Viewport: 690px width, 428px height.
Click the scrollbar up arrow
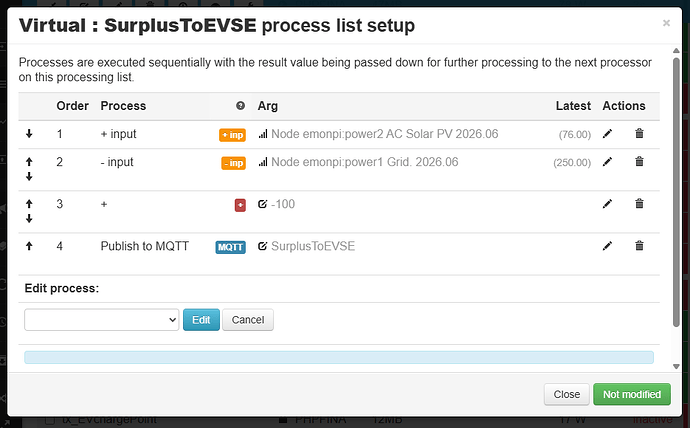pos(676,51)
